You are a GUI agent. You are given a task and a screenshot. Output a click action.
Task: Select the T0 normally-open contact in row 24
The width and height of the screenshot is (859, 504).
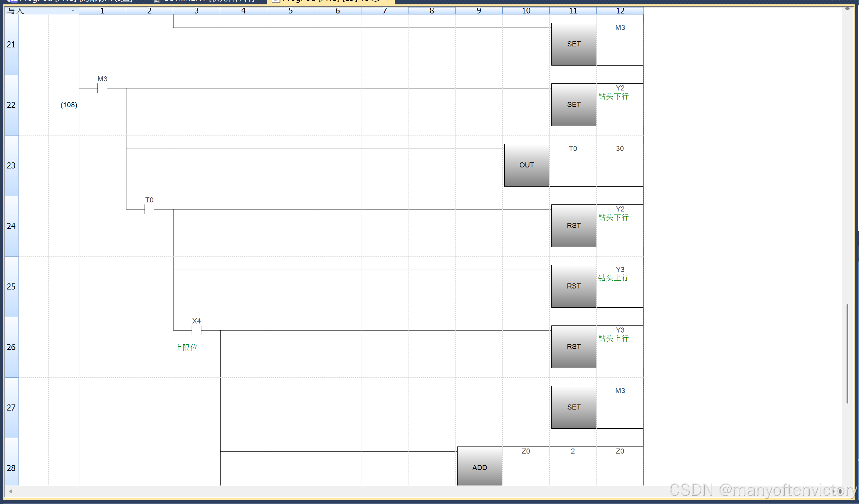tap(149, 209)
